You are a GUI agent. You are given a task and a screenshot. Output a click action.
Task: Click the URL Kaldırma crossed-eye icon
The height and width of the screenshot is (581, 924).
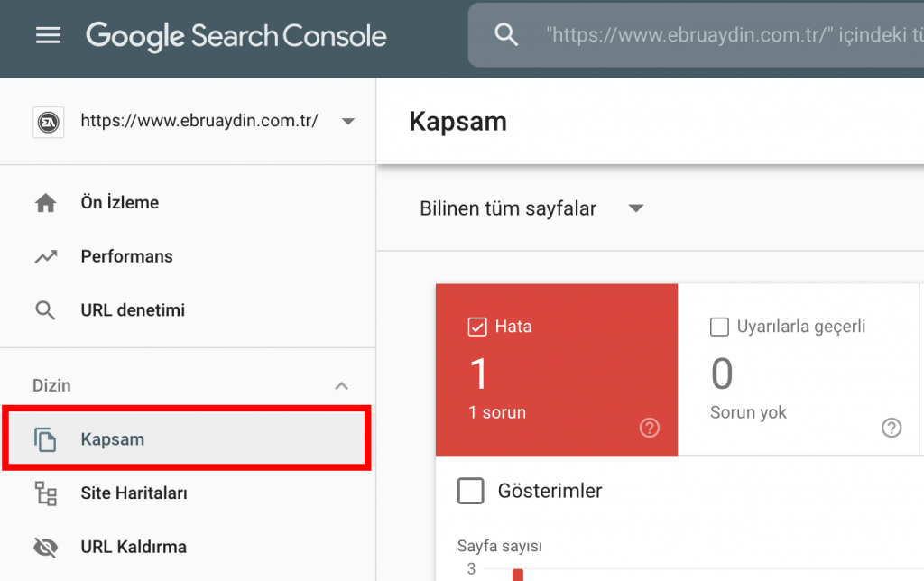pyautogui.click(x=45, y=547)
